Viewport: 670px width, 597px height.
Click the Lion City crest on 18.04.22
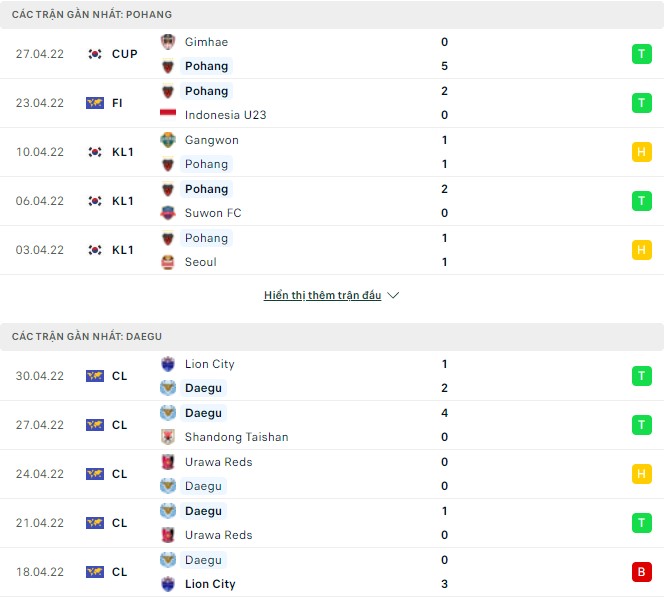coord(168,584)
